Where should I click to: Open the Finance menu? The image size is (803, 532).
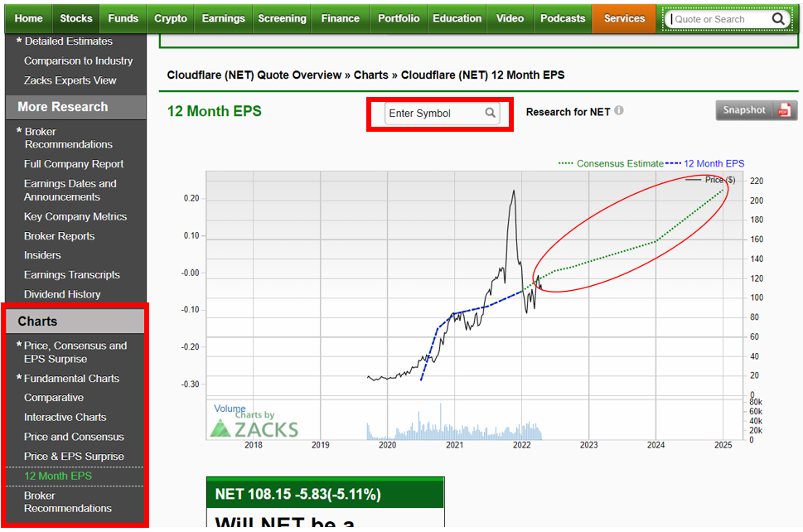[340, 18]
